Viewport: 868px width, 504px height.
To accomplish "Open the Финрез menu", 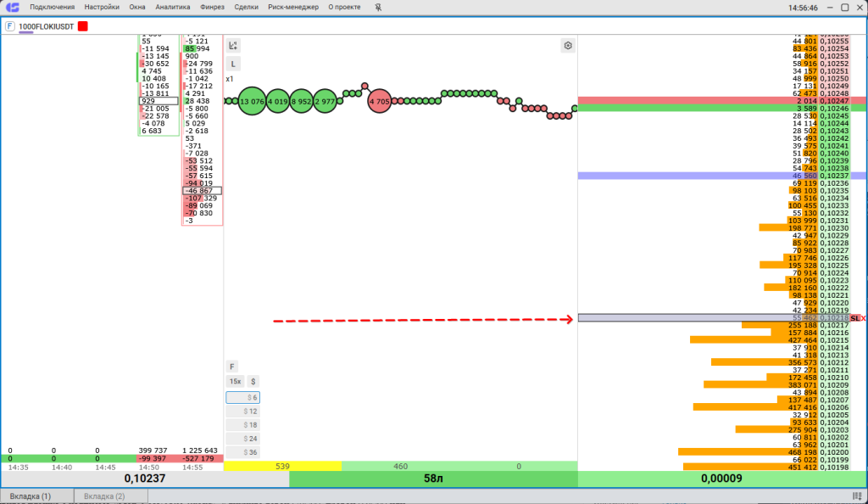I will click(212, 7).
